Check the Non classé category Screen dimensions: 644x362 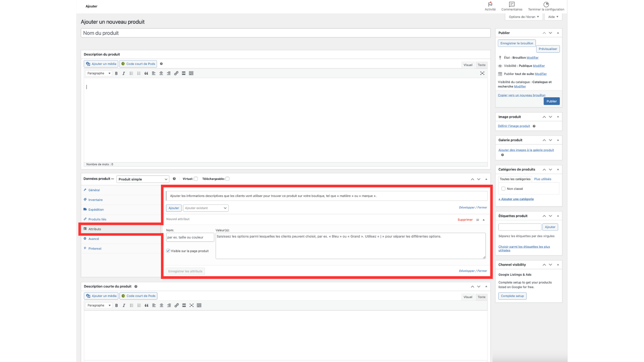pyautogui.click(x=503, y=189)
